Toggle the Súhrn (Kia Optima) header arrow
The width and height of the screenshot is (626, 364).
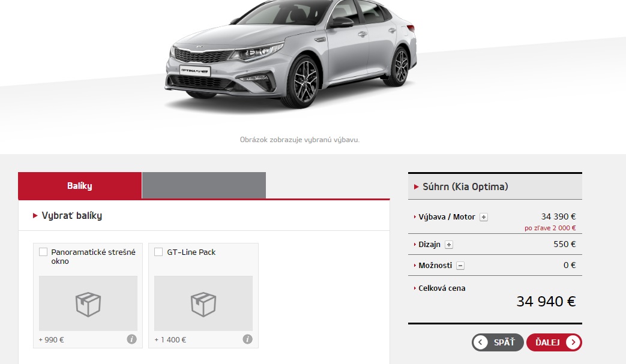tap(417, 186)
